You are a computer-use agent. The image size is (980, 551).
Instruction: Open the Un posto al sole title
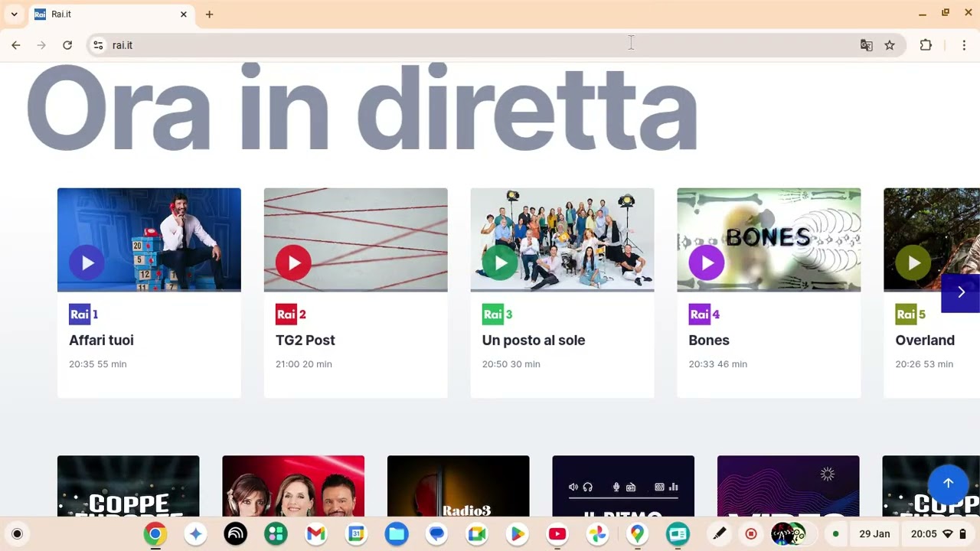click(x=534, y=341)
